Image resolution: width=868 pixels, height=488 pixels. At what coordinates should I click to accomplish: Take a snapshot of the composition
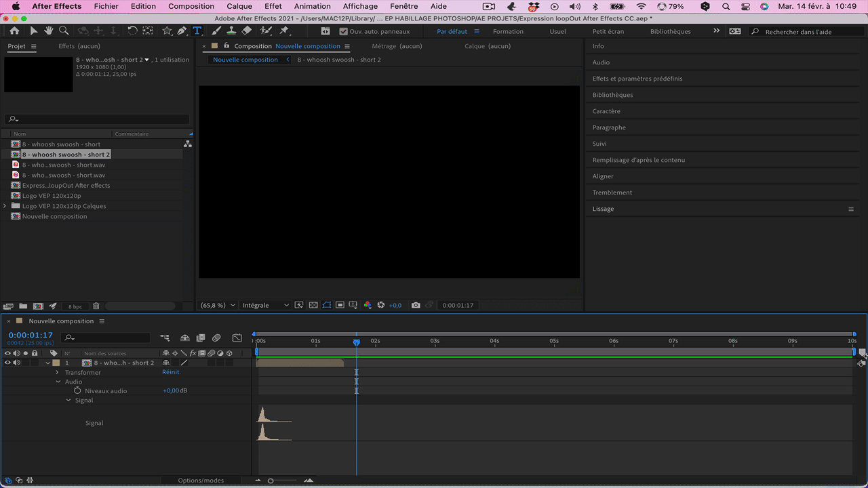(416, 305)
